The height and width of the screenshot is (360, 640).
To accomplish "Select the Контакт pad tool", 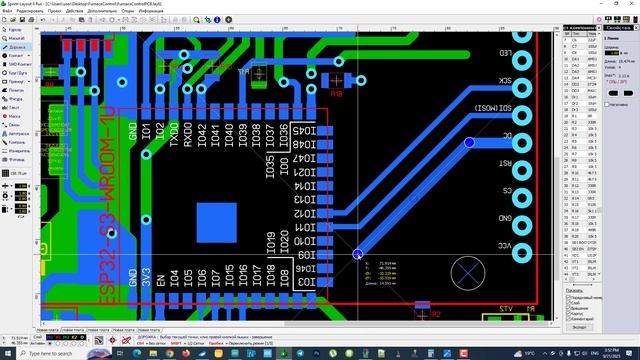I will pyautogui.click(x=12, y=56).
